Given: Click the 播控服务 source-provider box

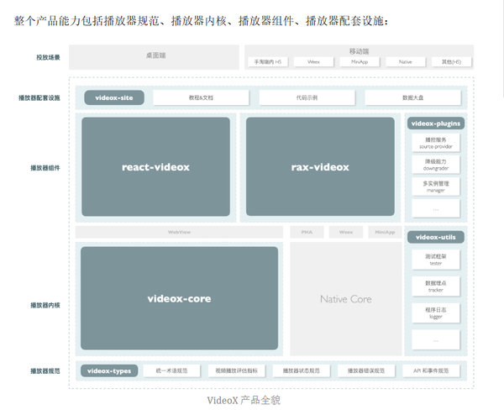Looking at the screenshot, I should pos(436,143).
